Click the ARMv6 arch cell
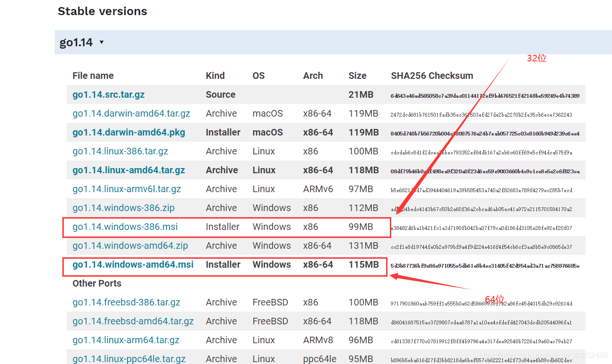Image resolution: width=612 pixels, height=364 pixels. (x=318, y=189)
